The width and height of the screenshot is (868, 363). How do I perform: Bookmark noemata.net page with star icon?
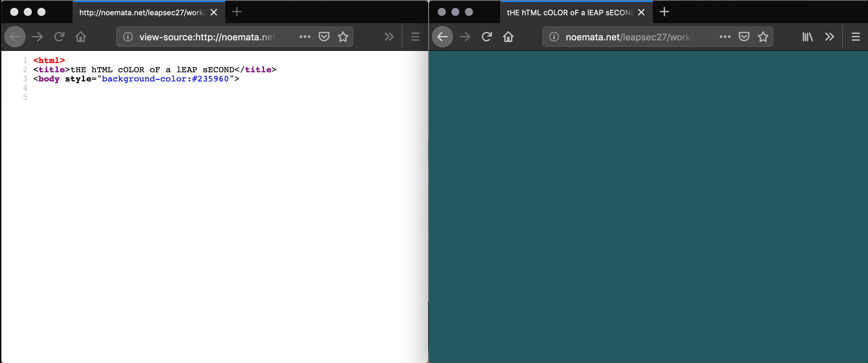pyautogui.click(x=763, y=37)
